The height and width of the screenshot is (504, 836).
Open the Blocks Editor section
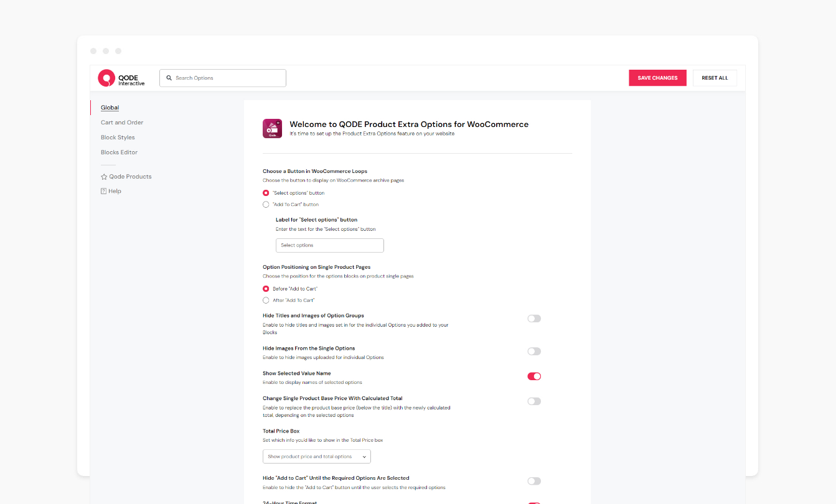coord(119,152)
